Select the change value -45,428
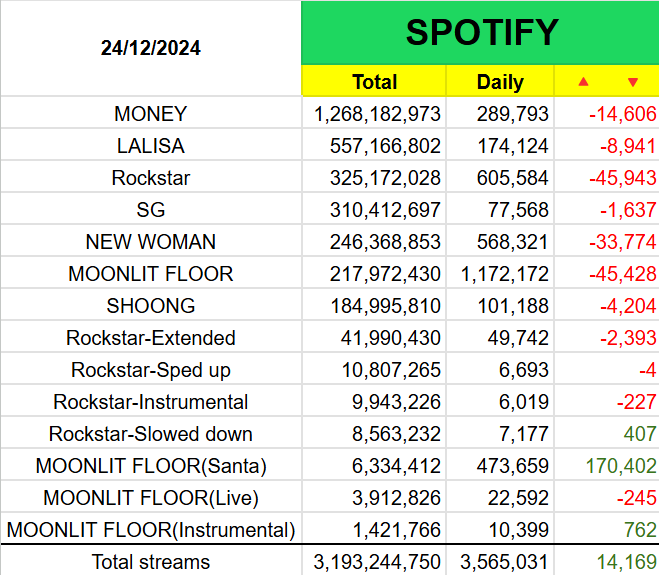659x575 pixels. point(606,273)
